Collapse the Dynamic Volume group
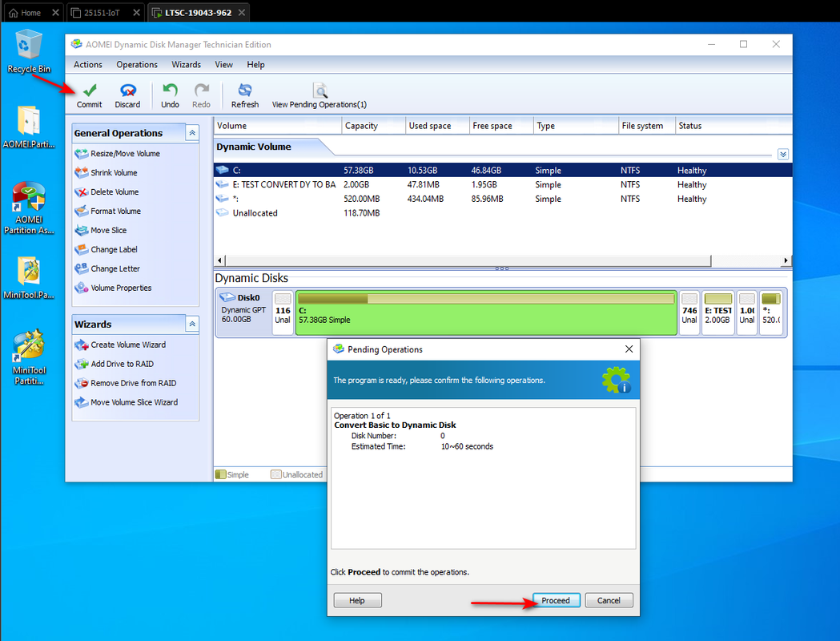Screen dimensions: 840x641 [x=782, y=155]
